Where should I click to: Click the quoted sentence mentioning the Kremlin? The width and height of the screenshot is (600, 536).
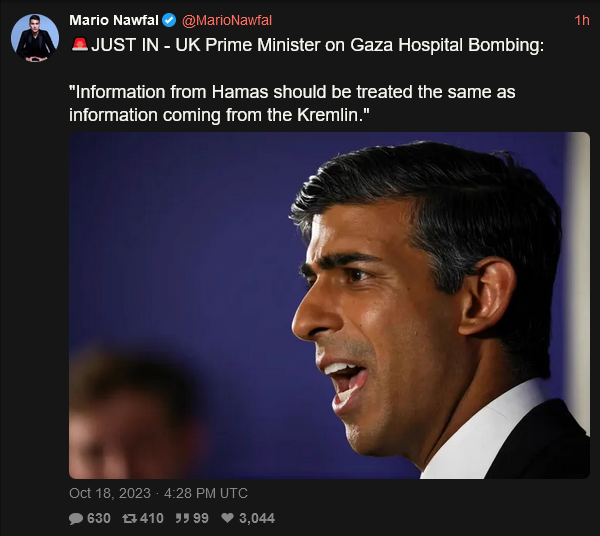[x=292, y=103]
